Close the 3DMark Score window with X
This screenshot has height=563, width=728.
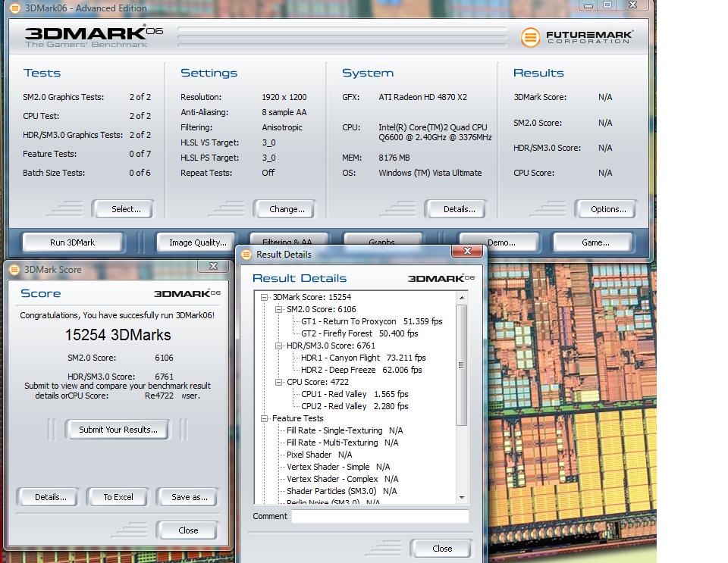tap(213, 266)
